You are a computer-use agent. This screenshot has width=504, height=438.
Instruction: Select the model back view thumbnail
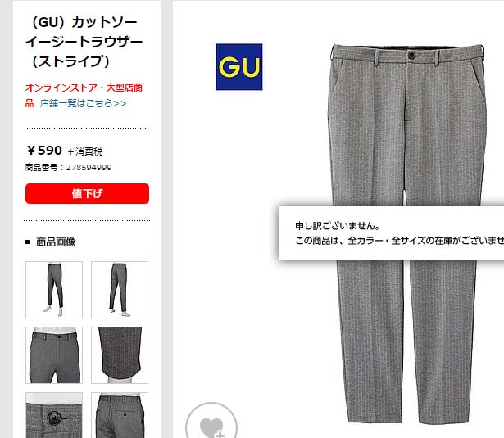pos(120,290)
